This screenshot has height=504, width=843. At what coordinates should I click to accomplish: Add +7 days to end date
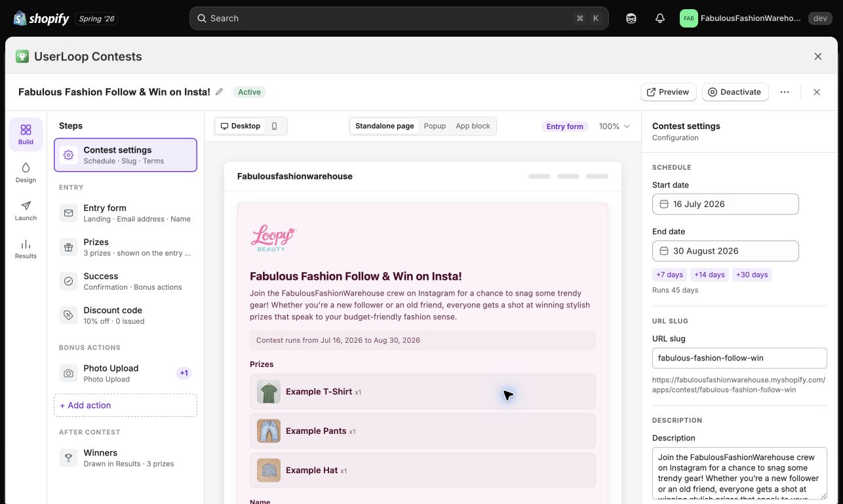(x=669, y=275)
